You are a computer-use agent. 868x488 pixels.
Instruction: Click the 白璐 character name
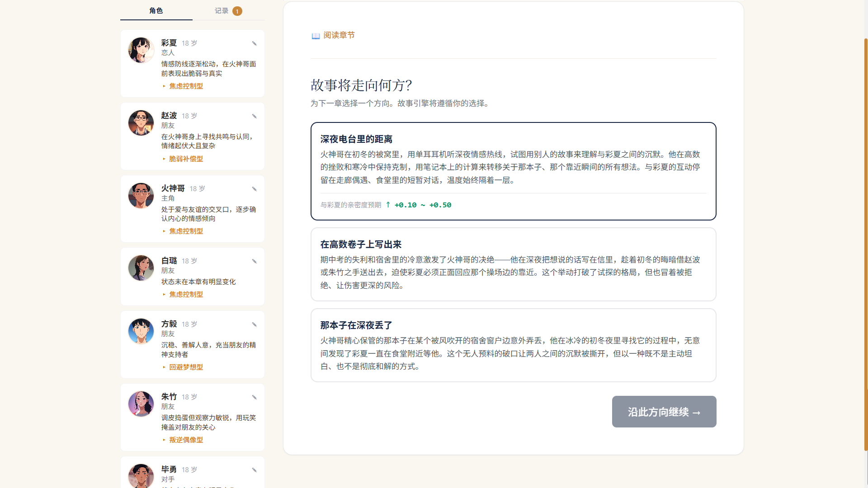click(169, 261)
